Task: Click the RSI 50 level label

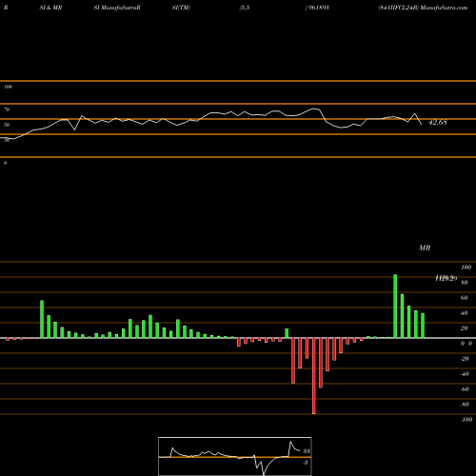Action: click(7, 125)
